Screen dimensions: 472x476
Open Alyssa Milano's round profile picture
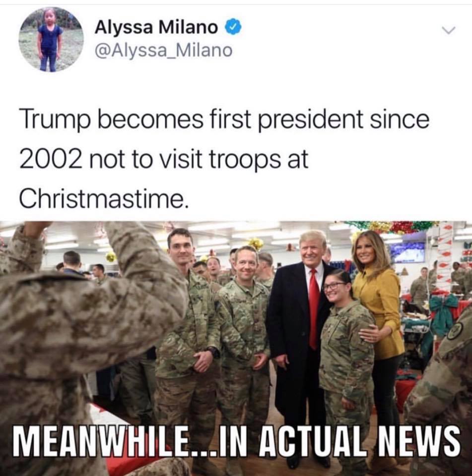tap(51, 39)
